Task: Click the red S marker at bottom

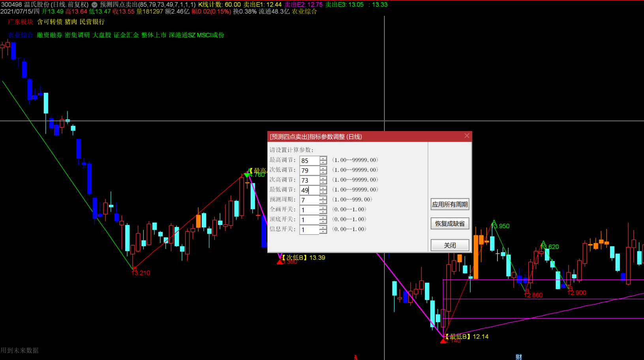Action: click(x=355, y=357)
